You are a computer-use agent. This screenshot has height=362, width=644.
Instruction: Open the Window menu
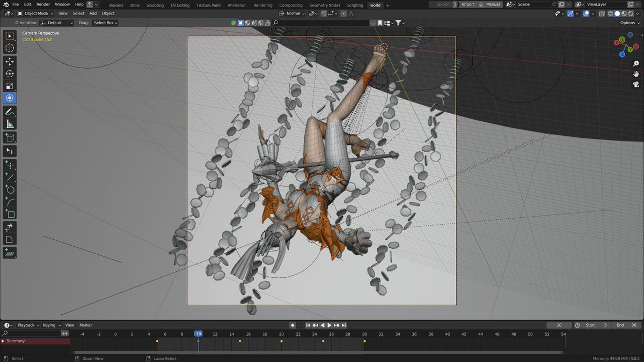62,4
